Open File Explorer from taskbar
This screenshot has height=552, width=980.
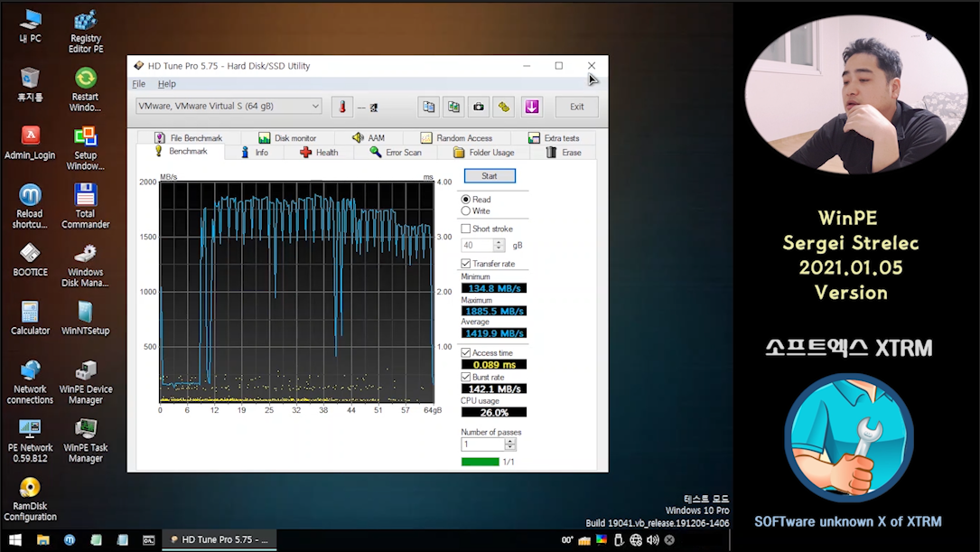(43, 539)
